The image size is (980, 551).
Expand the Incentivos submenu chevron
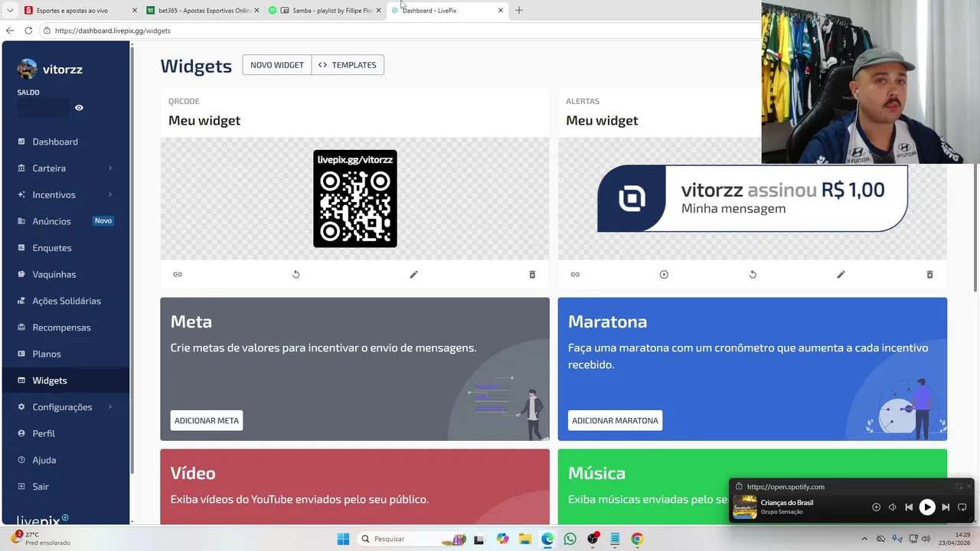click(110, 194)
